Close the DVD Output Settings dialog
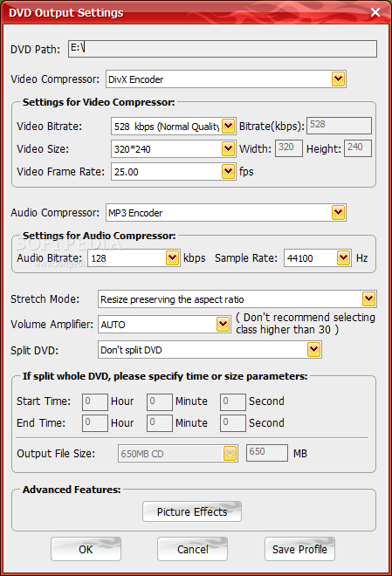This screenshot has width=392, height=576. pos(375,12)
